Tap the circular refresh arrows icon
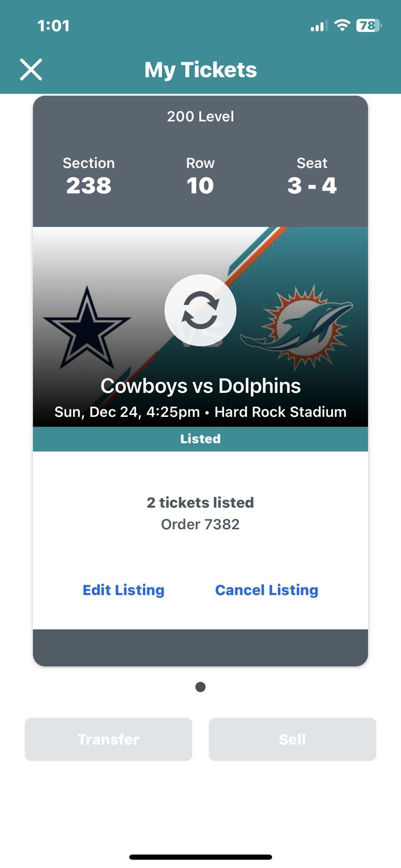The width and height of the screenshot is (401, 868). click(x=200, y=310)
